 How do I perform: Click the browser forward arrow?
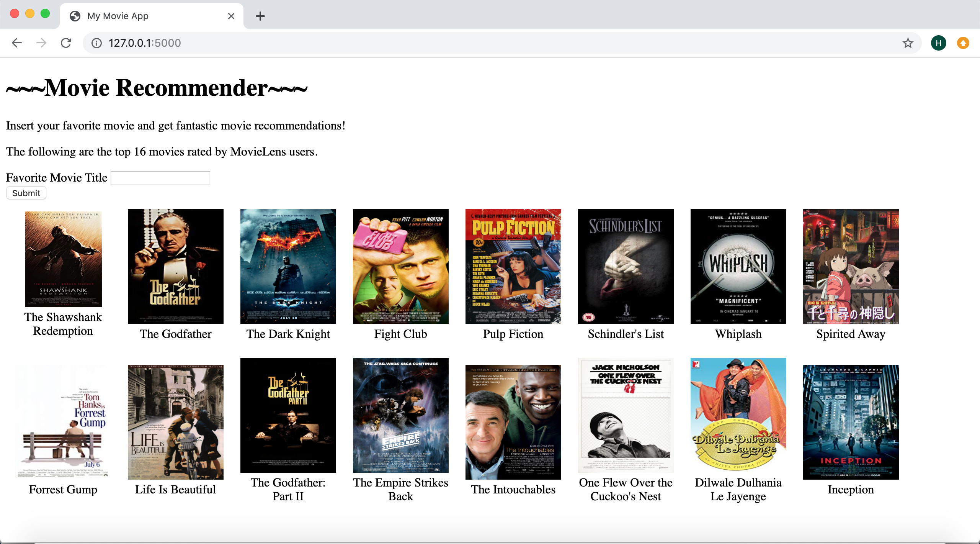click(41, 43)
